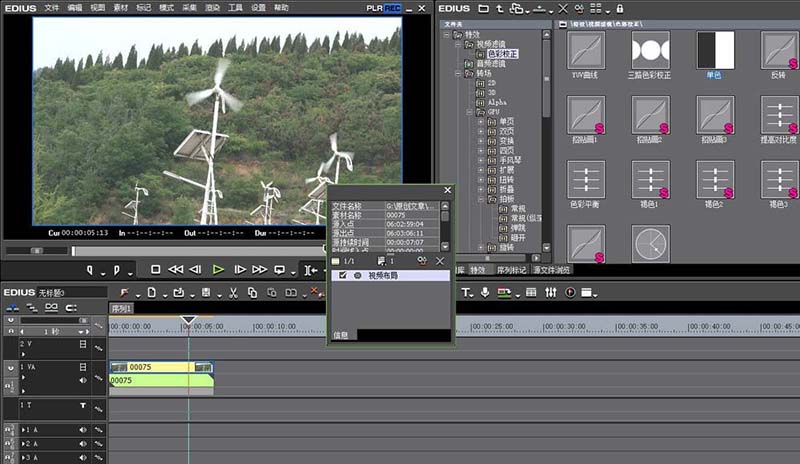Toggle title visibility on track 1 T
This screenshot has height=464, width=800.
(x=83, y=405)
